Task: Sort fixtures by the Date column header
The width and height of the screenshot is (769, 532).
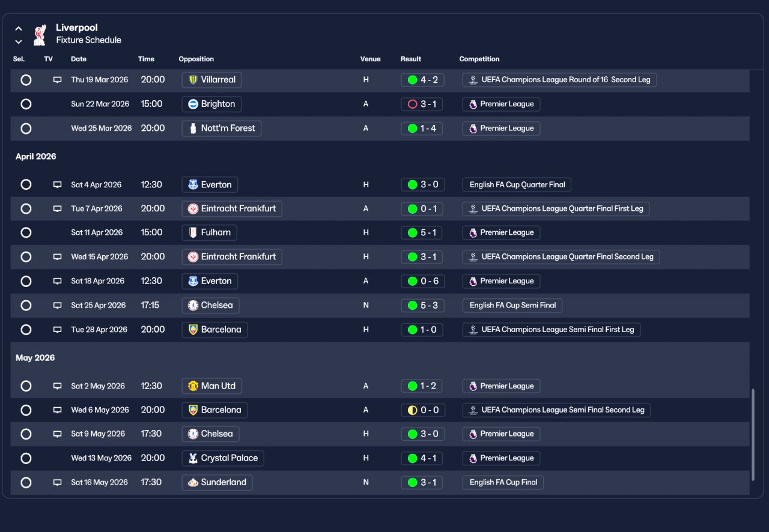Action: (79, 59)
